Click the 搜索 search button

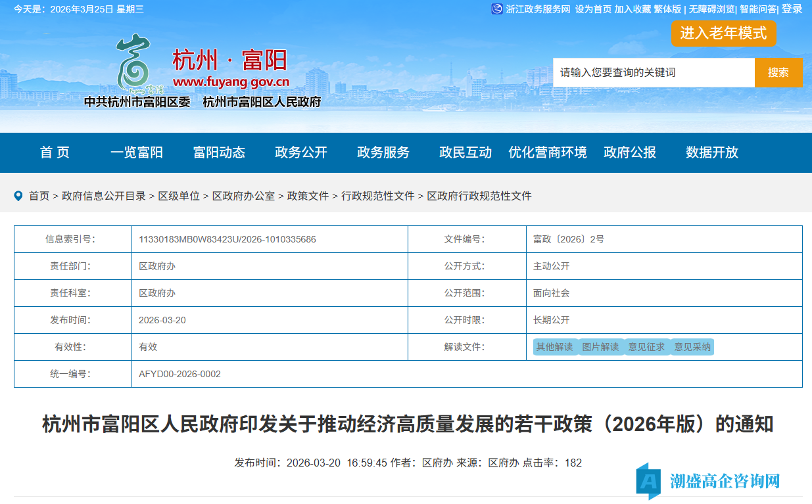tap(778, 72)
